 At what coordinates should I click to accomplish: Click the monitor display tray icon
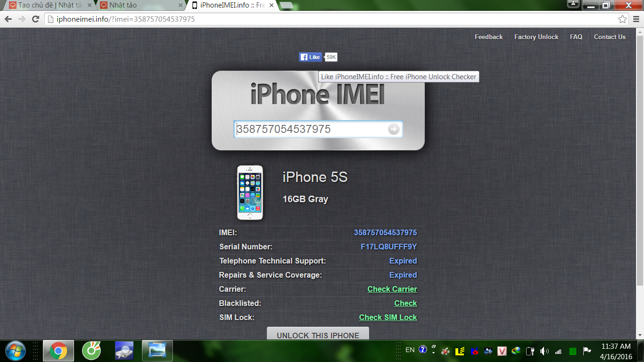click(488, 351)
